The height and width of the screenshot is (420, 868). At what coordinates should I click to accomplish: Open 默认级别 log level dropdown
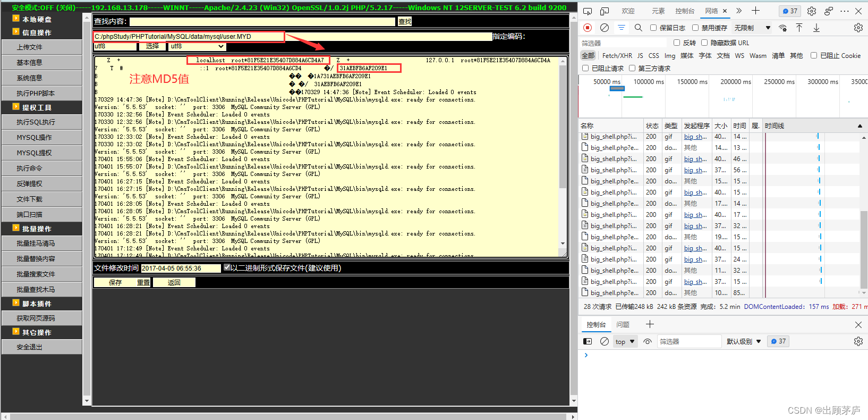pyautogui.click(x=744, y=341)
